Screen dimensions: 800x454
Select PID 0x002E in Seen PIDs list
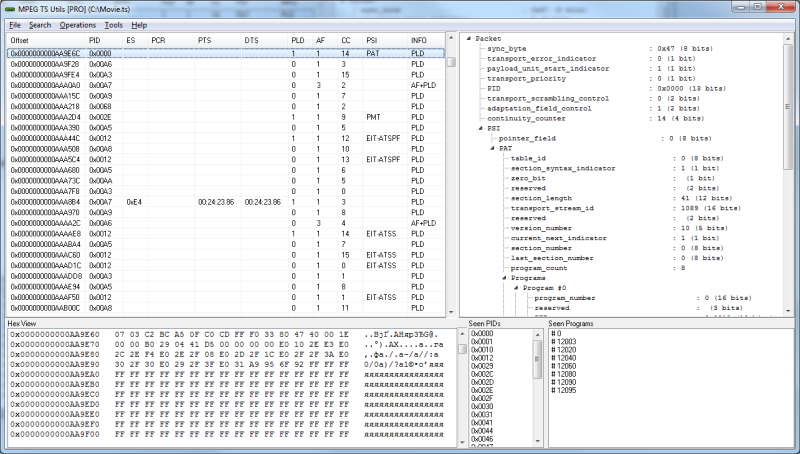pos(482,390)
